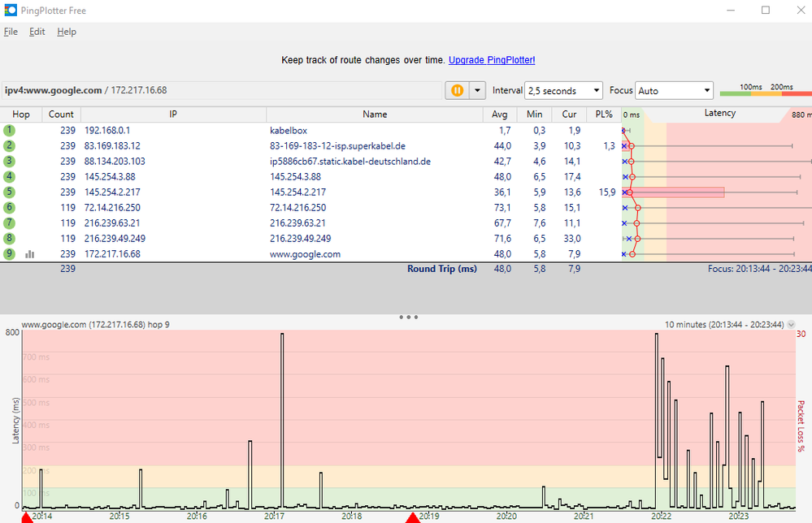The height and width of the screenshot is (523, 812).
Task: Follow the Upgrade PingPlotter link
Action: coord(492,59)
